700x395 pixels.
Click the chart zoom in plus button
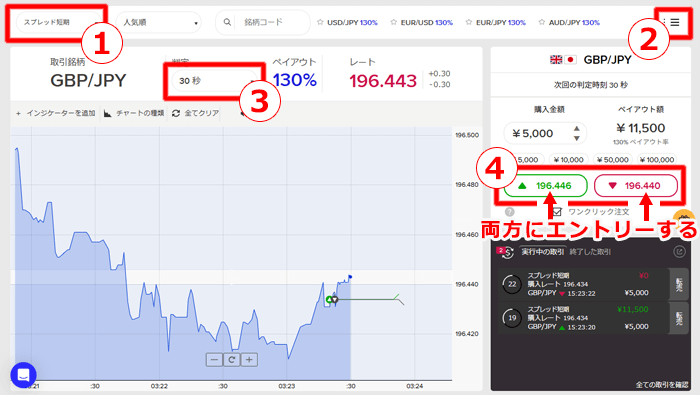point(249,360)
